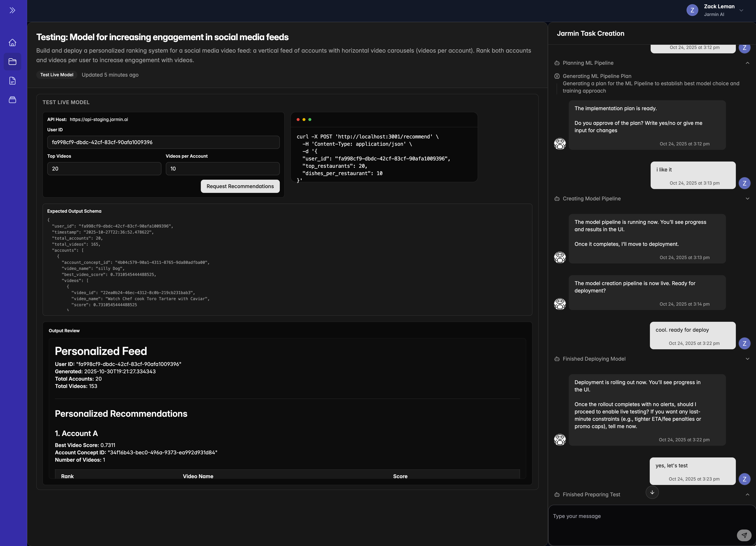Viewport: 756px width, 546px height.
Task: Open the Home icon in sidebar
Action: [x=12, y=43]
